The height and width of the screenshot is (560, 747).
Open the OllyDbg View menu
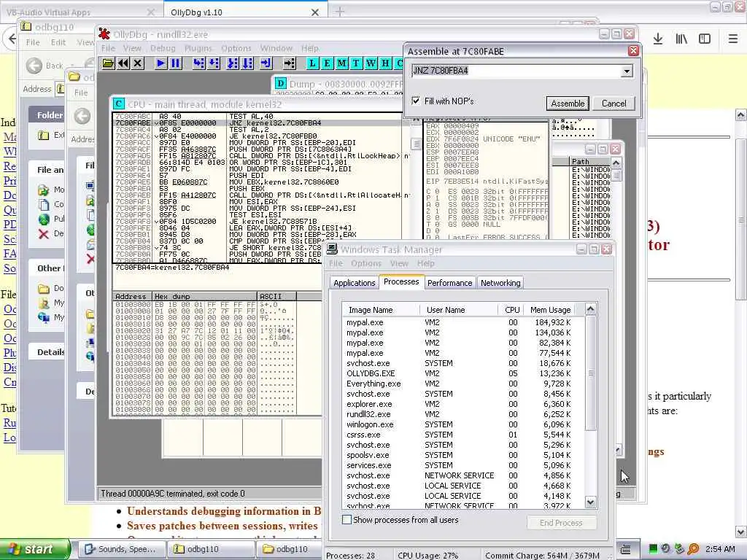tap(132, 48)
